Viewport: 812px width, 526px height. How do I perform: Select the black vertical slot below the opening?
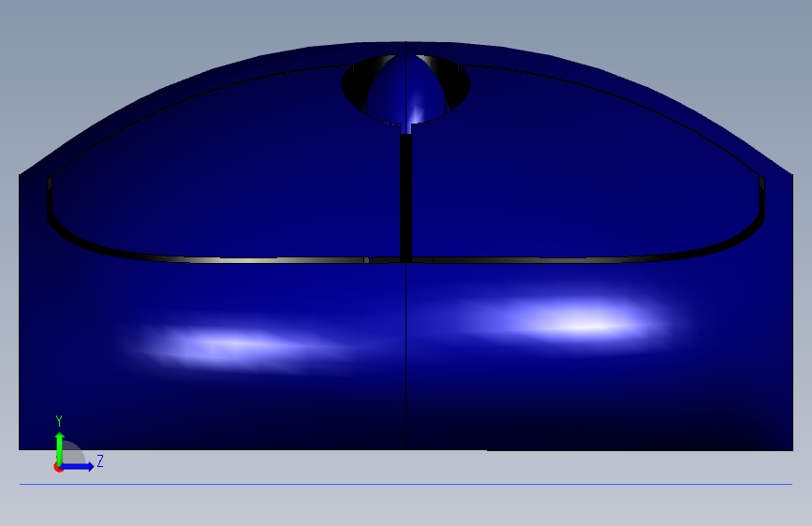coord(406,197)
